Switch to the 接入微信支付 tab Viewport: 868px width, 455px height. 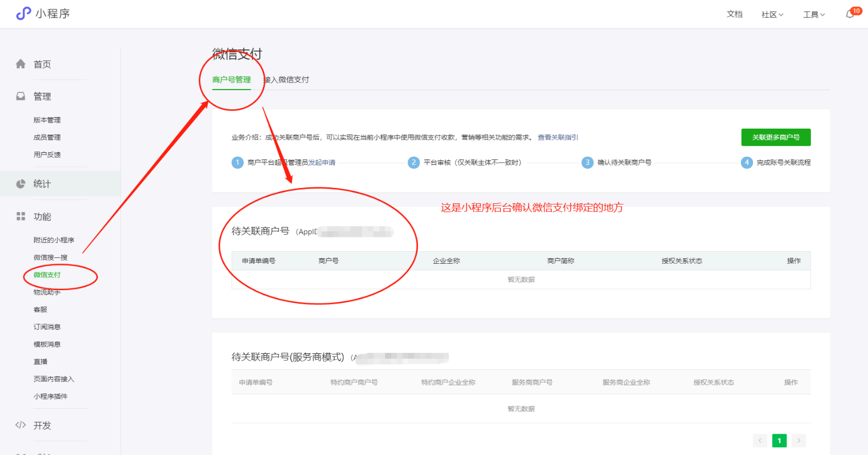tap(286, 80)
